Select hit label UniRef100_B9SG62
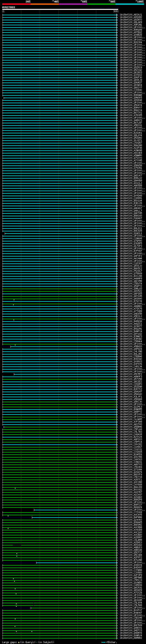The image size is (146, 644). [131, 545]
